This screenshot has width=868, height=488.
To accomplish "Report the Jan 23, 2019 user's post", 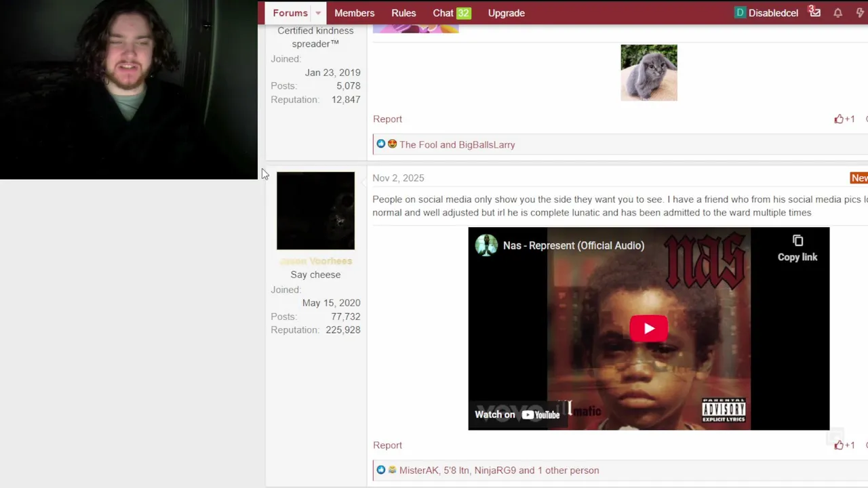I will coord(387,119).
